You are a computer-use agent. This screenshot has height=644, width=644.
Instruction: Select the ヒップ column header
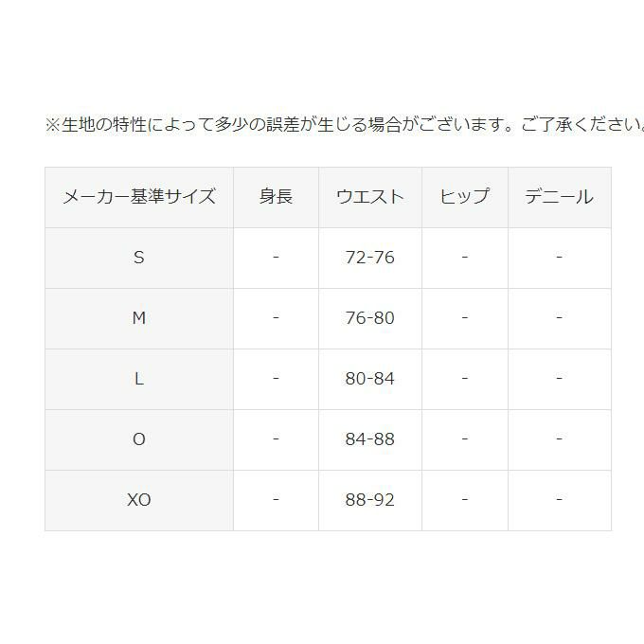point(464,197)
